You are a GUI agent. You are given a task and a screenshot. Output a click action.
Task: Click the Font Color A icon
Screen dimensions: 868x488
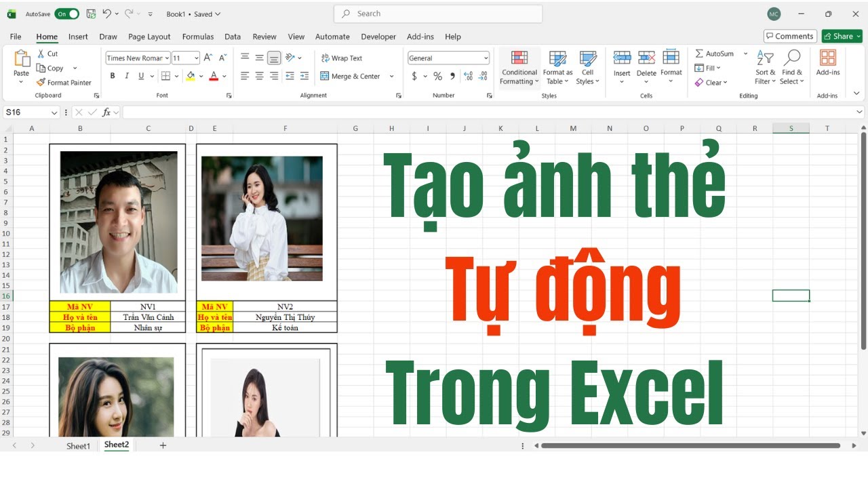[214, 76]
